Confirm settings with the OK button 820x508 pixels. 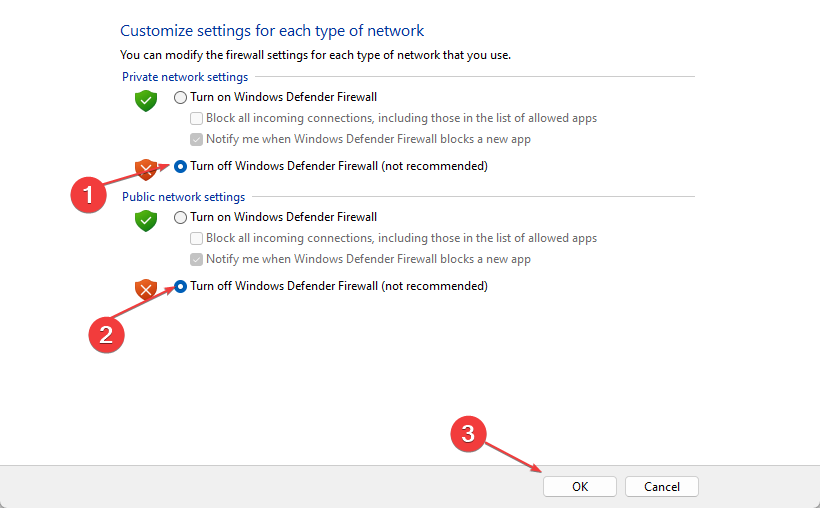click(580, 486)
